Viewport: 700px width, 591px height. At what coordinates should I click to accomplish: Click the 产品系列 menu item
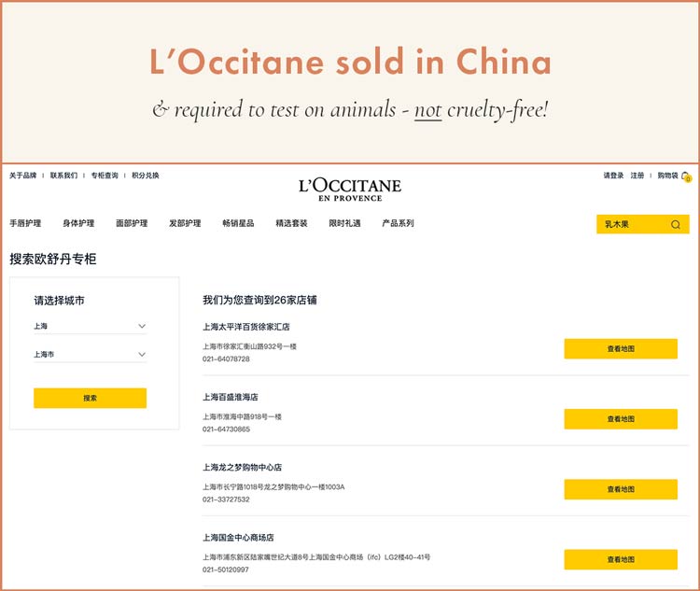[398, 224]
